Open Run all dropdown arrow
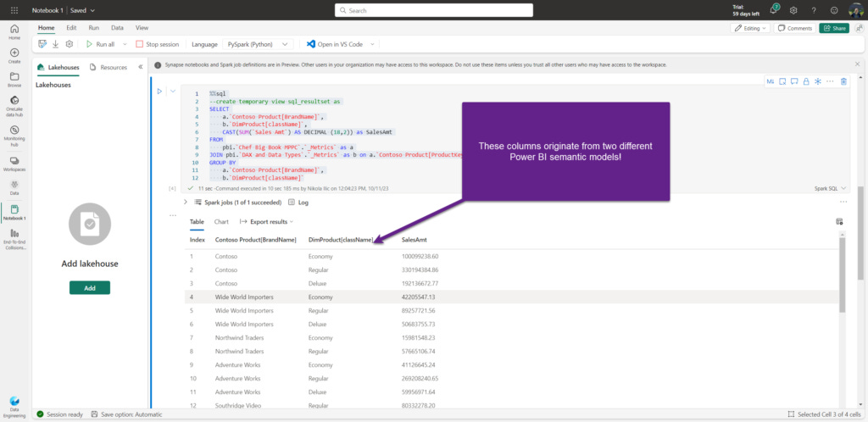Screen dimensions: 868x422 click(125, 44)
